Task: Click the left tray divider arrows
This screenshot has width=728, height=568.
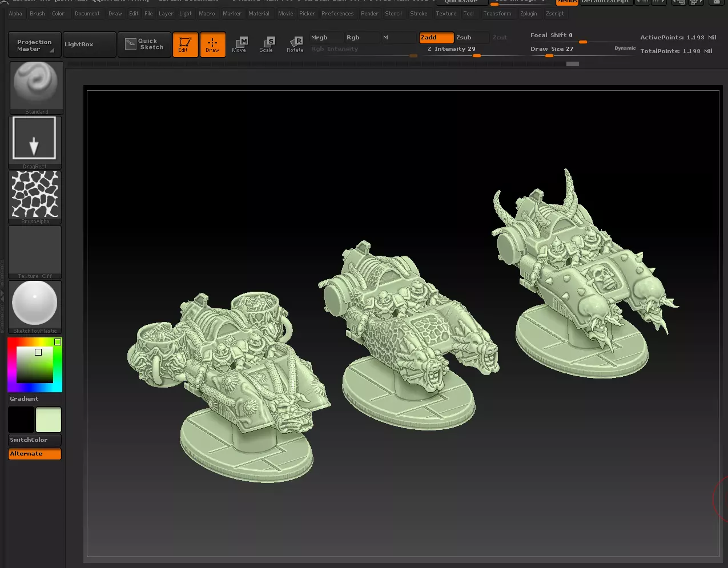Action: tap(2, 296)
